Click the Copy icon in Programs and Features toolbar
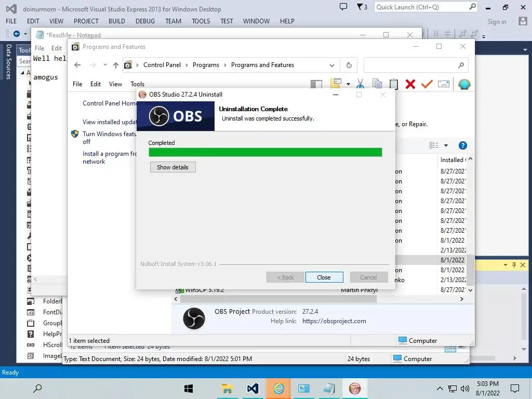532x399 pixels. click(377, 84)
